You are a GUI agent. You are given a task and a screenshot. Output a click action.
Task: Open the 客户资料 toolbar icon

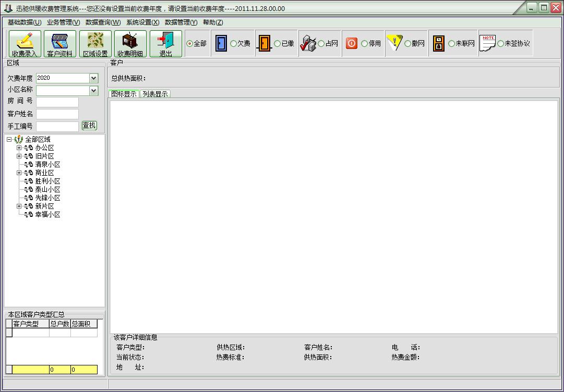[x=59, y=43]
